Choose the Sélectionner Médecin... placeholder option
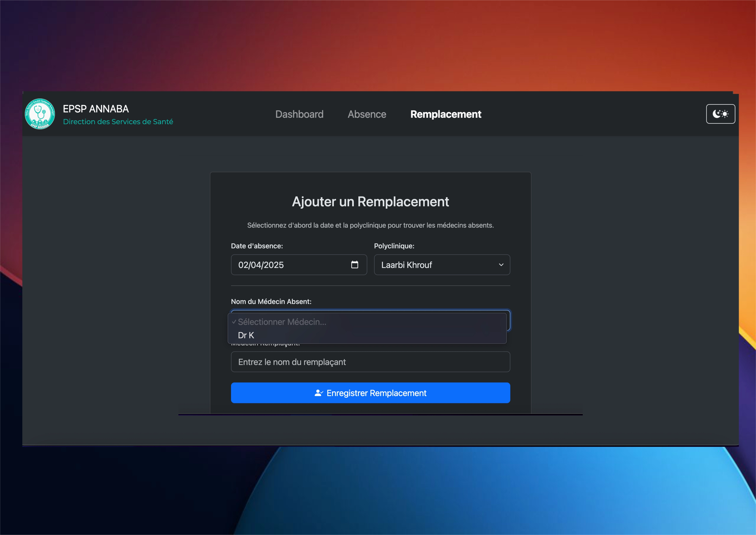Viewport: 756px width, 535px height. [x=282, y=322]
